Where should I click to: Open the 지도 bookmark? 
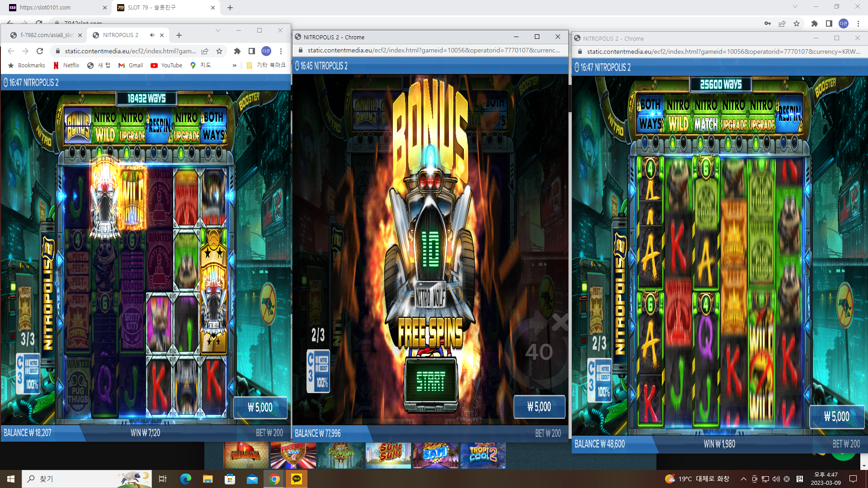[200, 66]
